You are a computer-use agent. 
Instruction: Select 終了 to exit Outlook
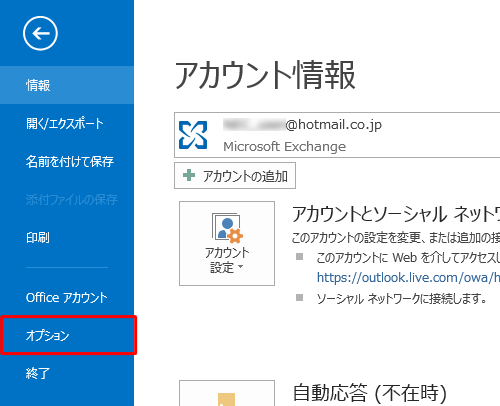pyautogui.click(x=67, y=373)
